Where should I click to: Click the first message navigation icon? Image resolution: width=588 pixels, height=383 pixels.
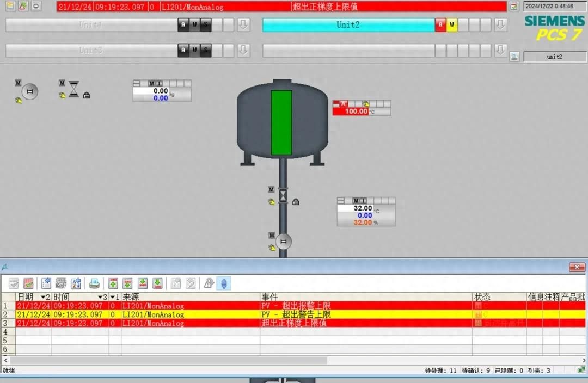coord(113,283)
